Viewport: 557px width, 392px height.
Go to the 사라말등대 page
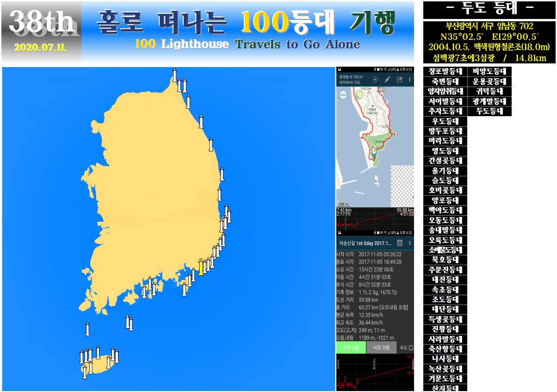click(x=445, y=339)
